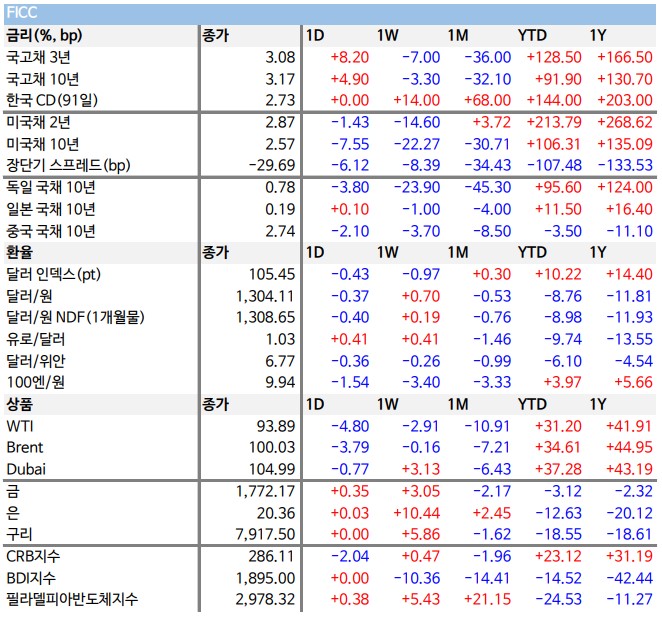Click the CRB지수 row label
662x618 pixels.
pos(33,556)
